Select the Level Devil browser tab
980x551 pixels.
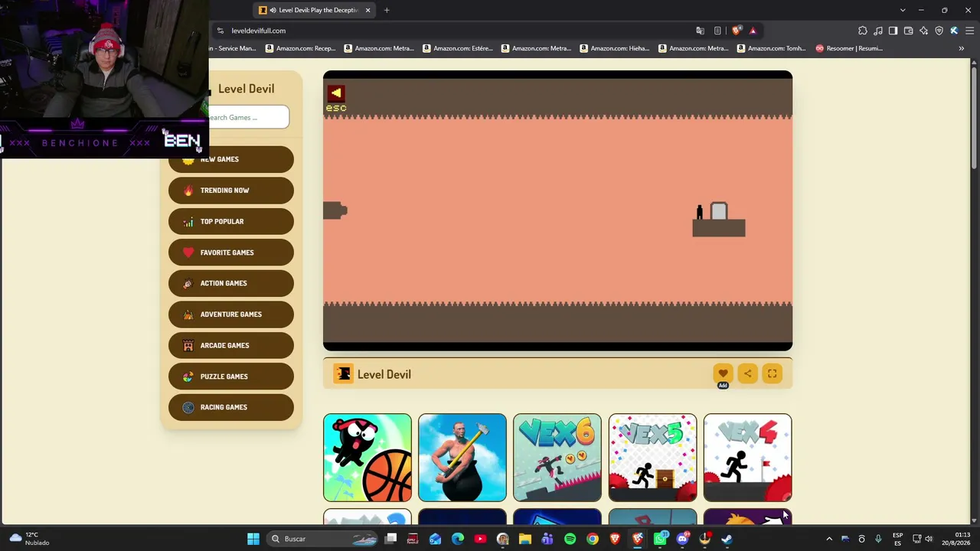315,10
